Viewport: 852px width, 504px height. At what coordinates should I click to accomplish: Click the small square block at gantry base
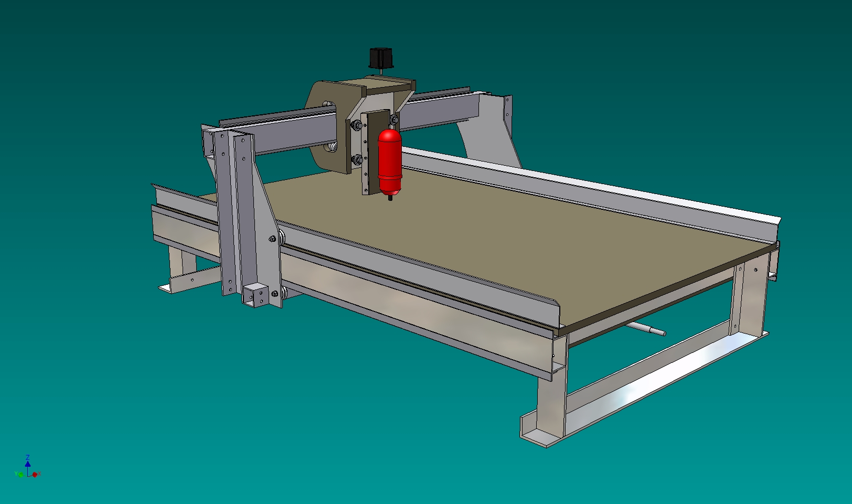coord(255,294)
